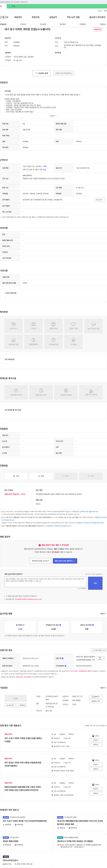Open the 실업급여 main menu
107x868 pixels.
[53, 17]
